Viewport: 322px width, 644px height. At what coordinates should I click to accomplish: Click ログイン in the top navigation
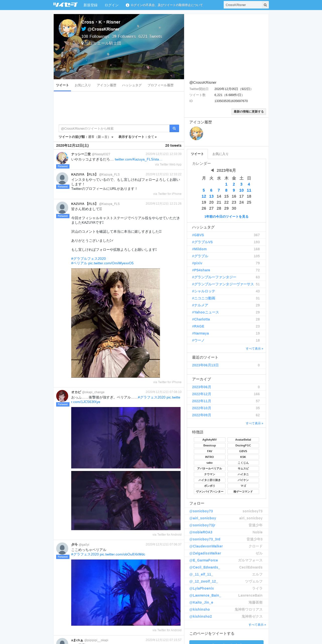(x=112, y=5)
